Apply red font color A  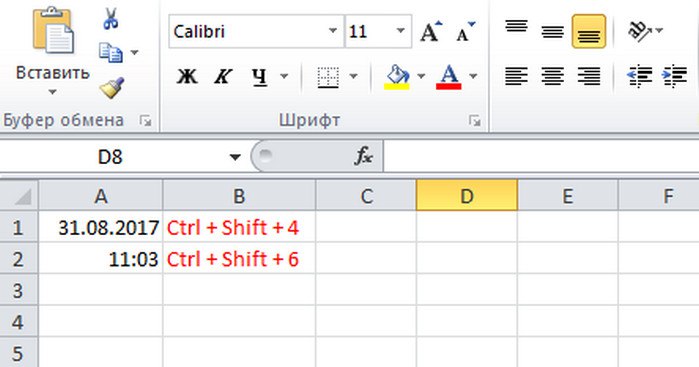pyautogui.click(x=448, y=77)
